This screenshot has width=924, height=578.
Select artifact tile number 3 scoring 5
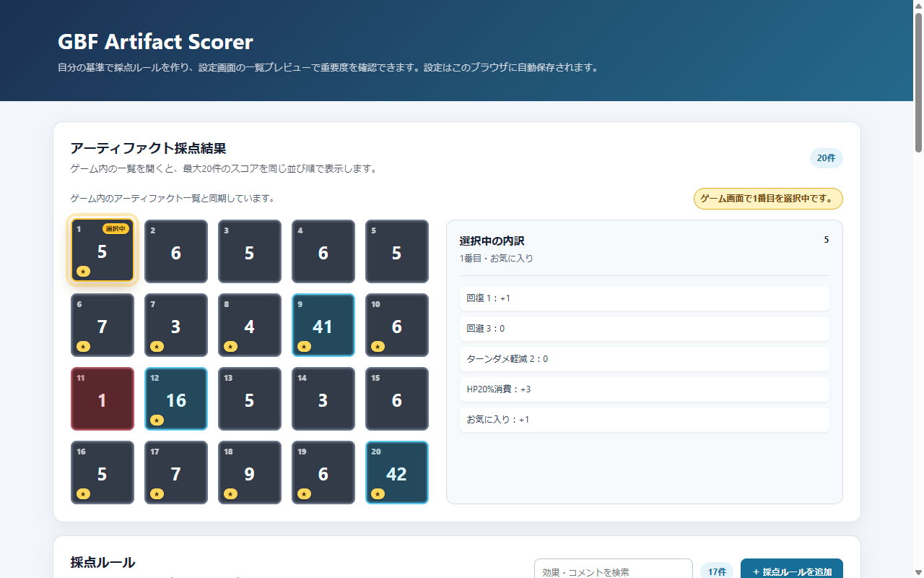pyautogui.click(x=250, y=251)
